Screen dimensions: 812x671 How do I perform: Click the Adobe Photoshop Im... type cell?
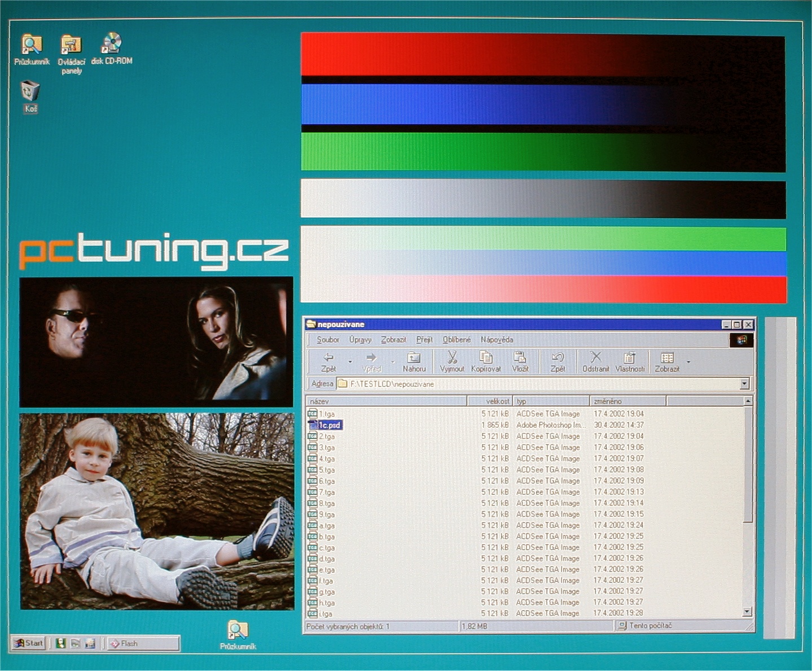tap(551, 425)
